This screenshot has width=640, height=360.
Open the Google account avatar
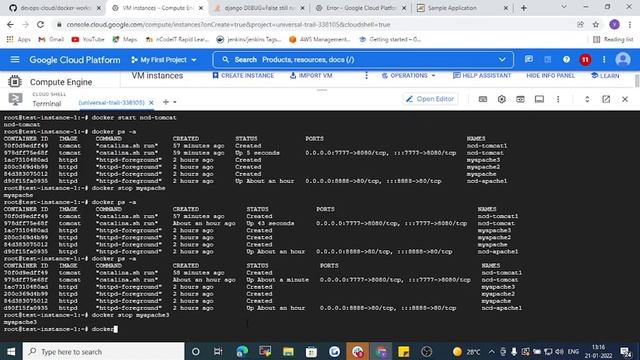coord(622,60)
